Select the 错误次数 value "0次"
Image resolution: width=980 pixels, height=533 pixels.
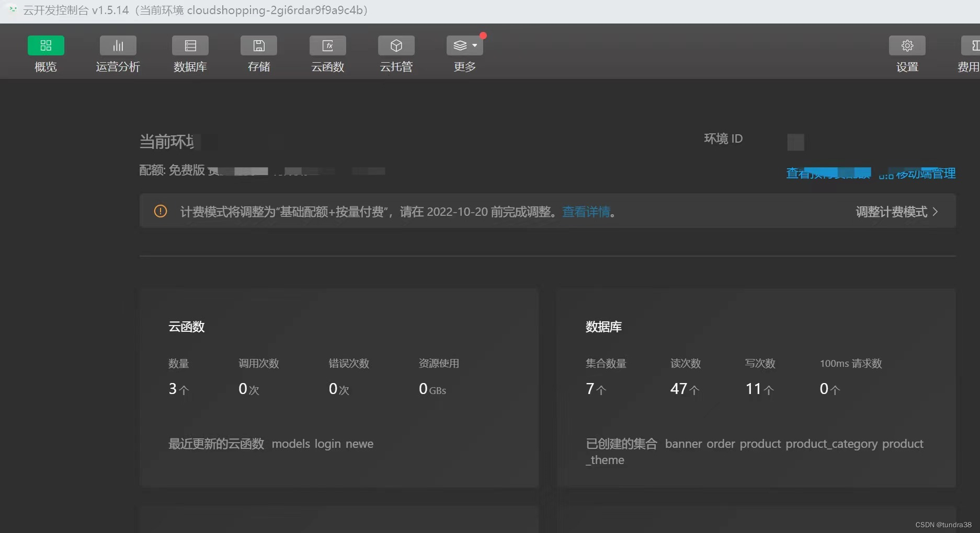(339, 389)
